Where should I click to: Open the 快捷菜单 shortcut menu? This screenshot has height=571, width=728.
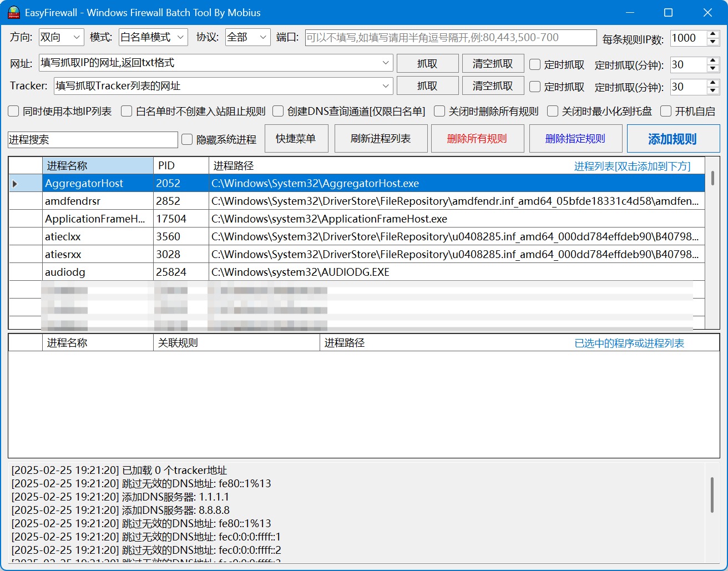point(296,139)
